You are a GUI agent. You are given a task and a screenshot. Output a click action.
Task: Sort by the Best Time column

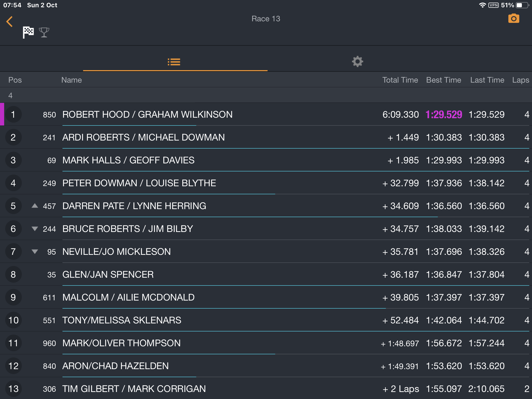(443, 80)
